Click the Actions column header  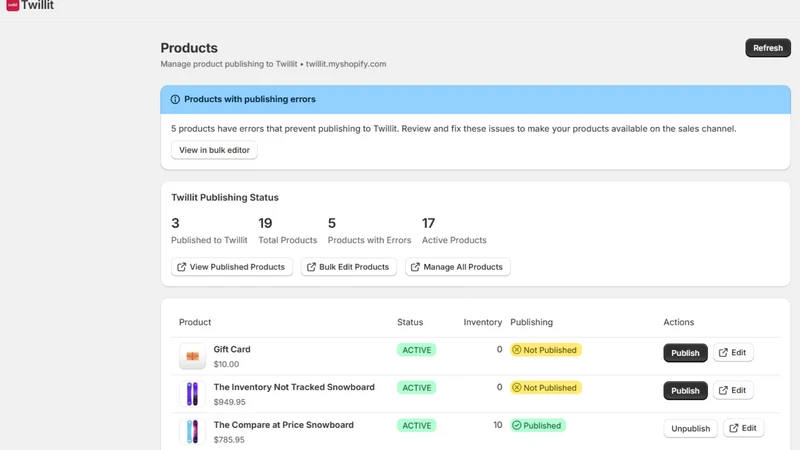(x=679, y=322)
